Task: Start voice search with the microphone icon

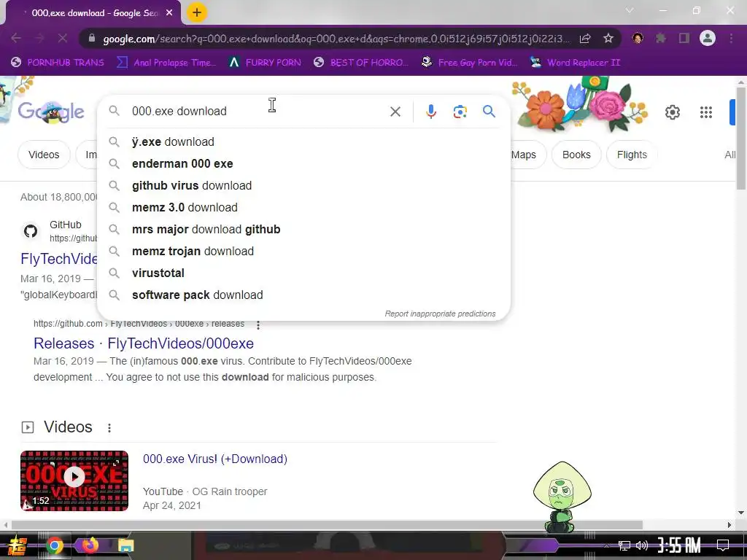Action: tap(430, 112)
